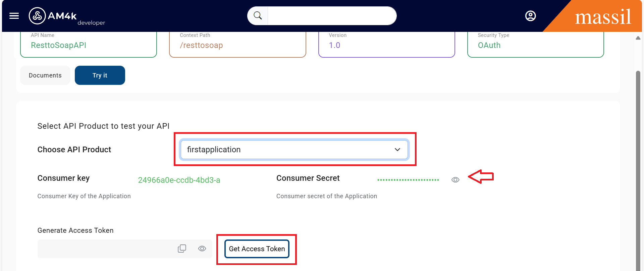This screenshot has width=644, height=271.
Task: Click the massil brand logo
Action: pos(603,17)
